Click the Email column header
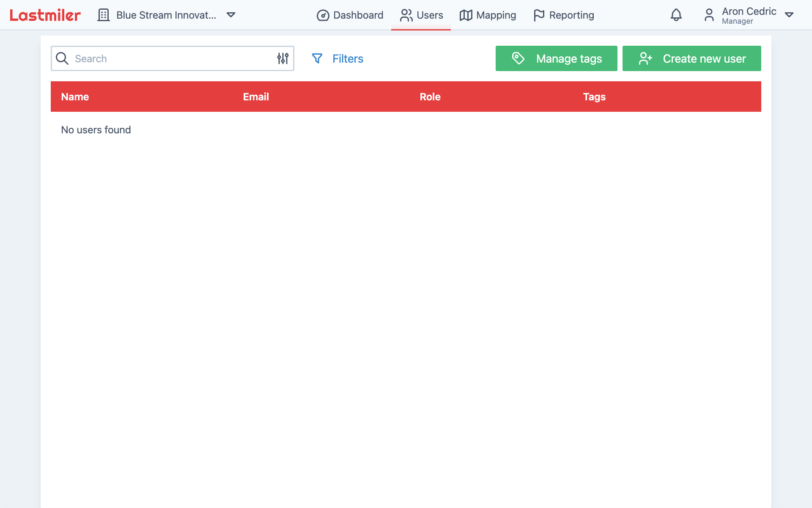The width and height of the screenshot is (812, 508). pyautogui.click(x=256, y=97)
